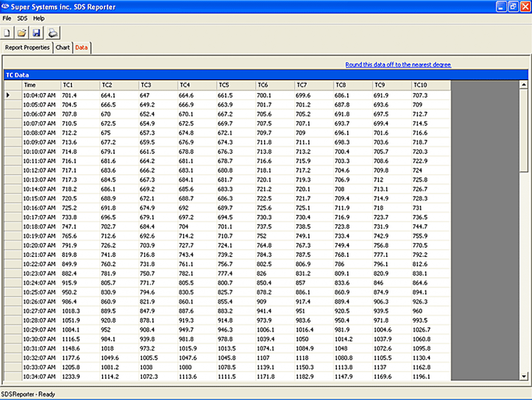
Task: Click the SDSReporter - Ready status text
Action: [28, 394]
